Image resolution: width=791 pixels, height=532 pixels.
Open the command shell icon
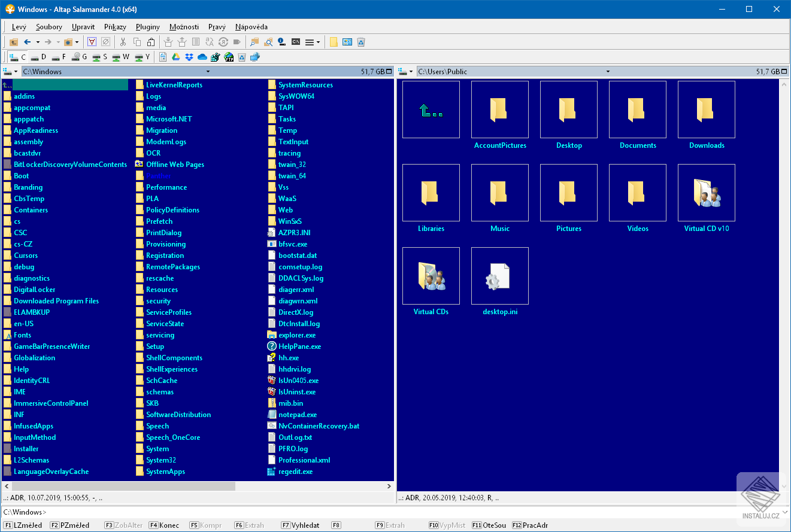(295, 42)
